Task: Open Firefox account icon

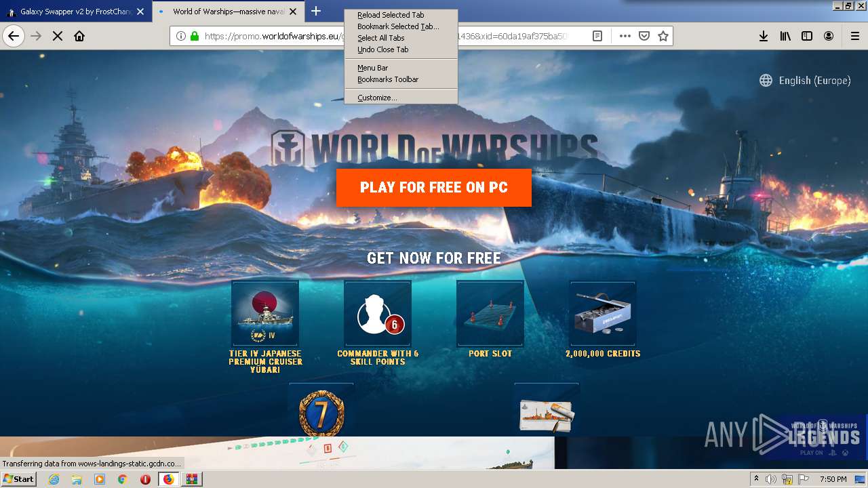Action: (829, 36)
